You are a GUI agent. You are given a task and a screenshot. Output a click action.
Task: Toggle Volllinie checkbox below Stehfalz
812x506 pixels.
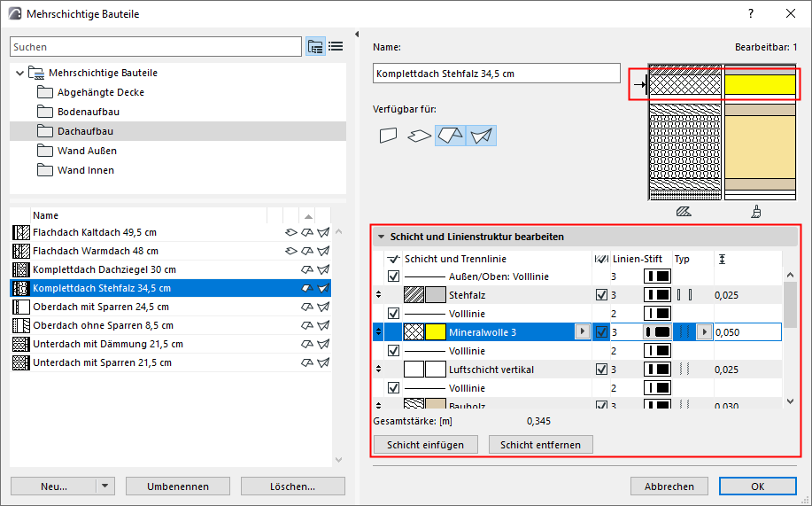click(x=393, y=314)
